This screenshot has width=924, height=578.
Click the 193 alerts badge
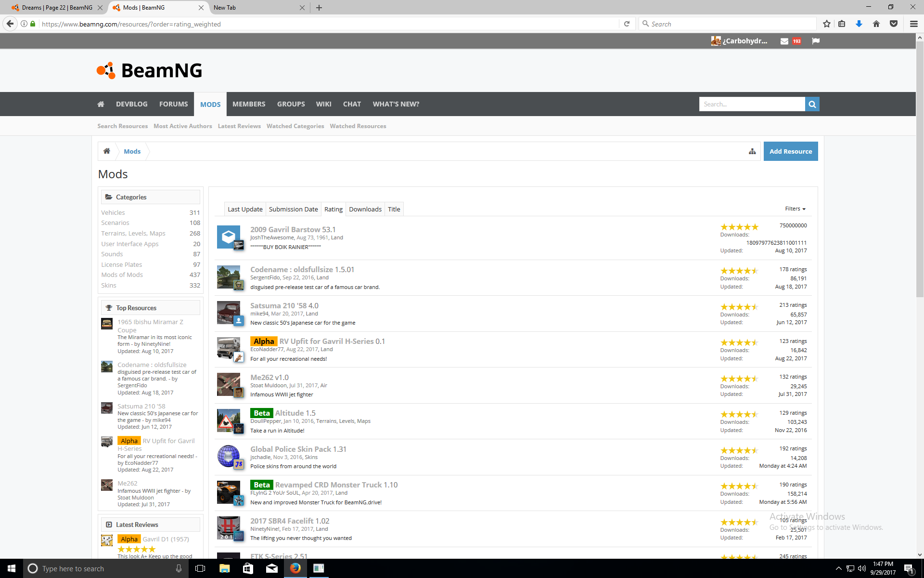coord(797,41)
